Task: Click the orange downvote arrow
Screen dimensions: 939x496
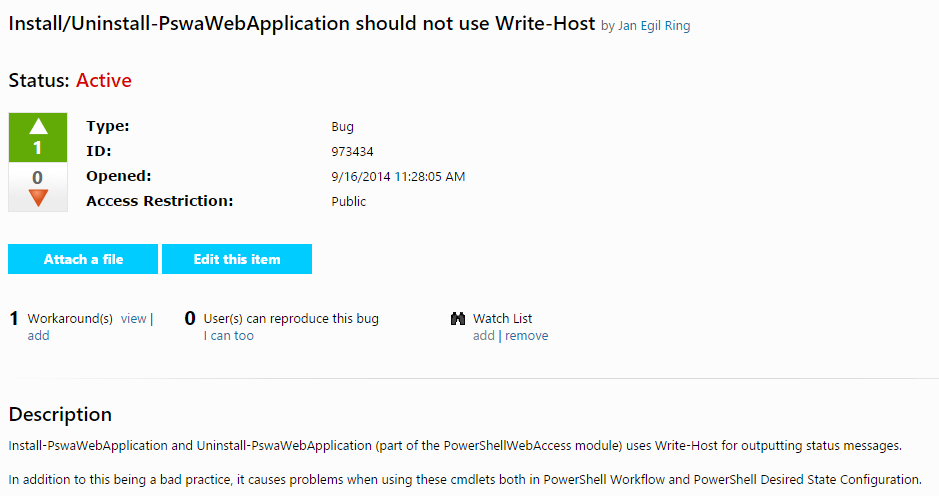Action: (38, 198)
